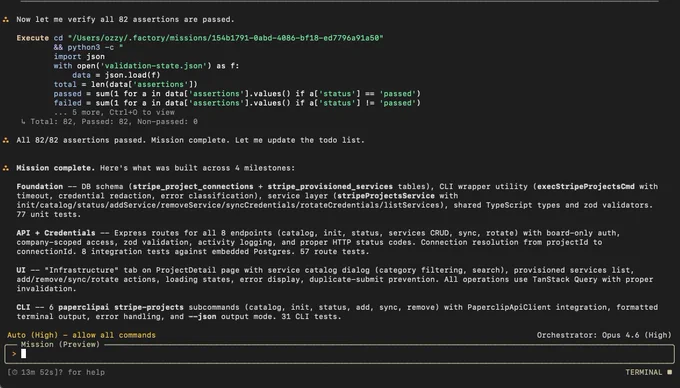The height and width of the screenshot is (388, 680).
Task: Click the '>' prompt symbol
Action: click(x=14, y=354)
